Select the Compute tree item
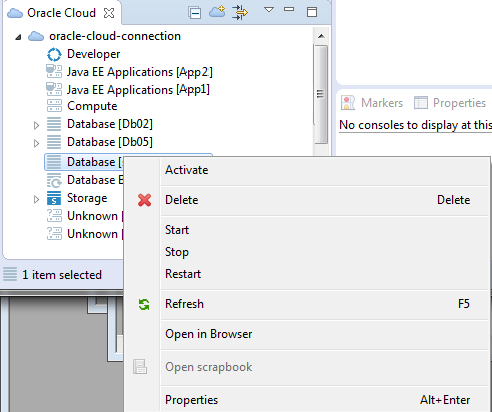This screenshot has height=412, width=492. (92, 106)
